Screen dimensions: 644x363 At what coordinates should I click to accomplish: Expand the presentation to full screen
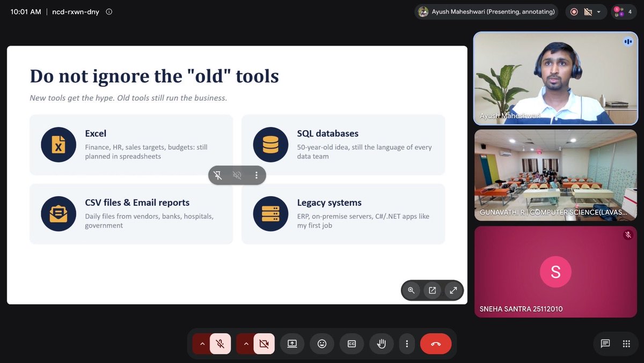pos(453,290)
